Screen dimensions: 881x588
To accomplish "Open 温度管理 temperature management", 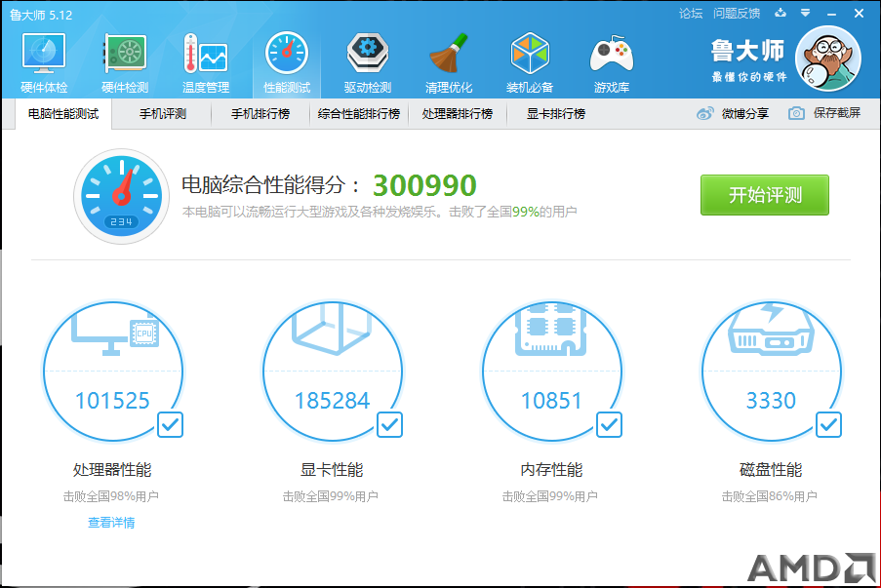I will (x=206, y=63).
